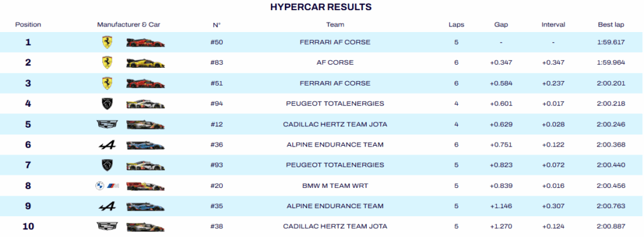The height and width of the screenshot is (237, 644).
Task: Click the BMW M logo in position 8 row
Action: pos(107,185)
